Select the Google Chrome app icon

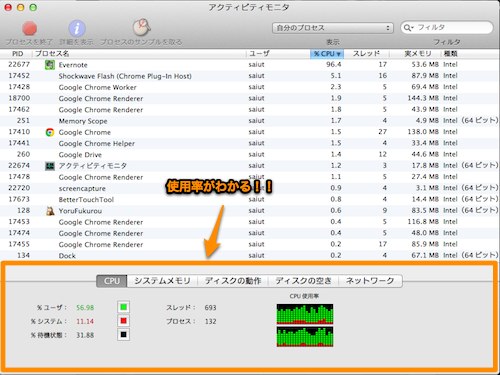pyautogui.click(x=50, y=132)
